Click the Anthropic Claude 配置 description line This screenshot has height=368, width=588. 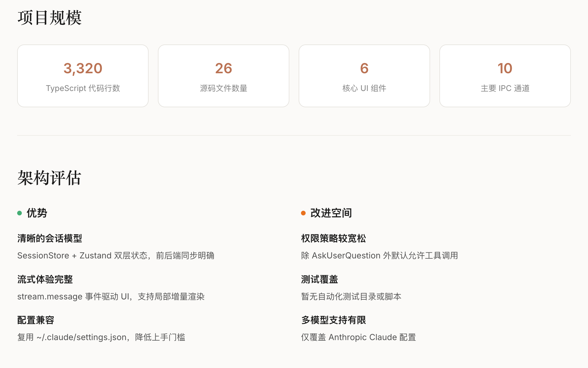click(x=359, y=337)
